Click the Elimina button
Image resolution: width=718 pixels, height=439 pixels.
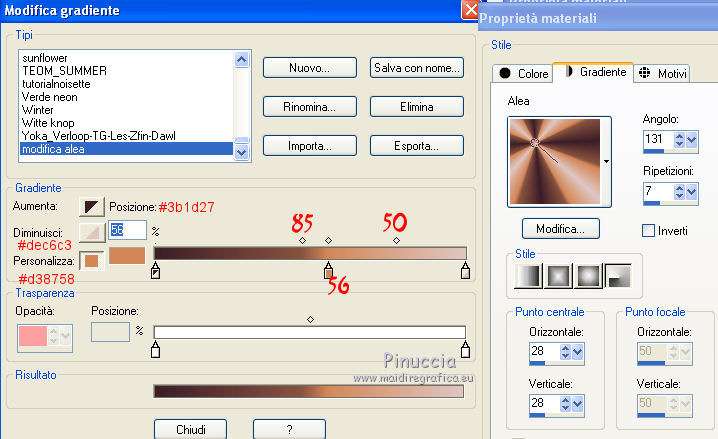[417, 107]
